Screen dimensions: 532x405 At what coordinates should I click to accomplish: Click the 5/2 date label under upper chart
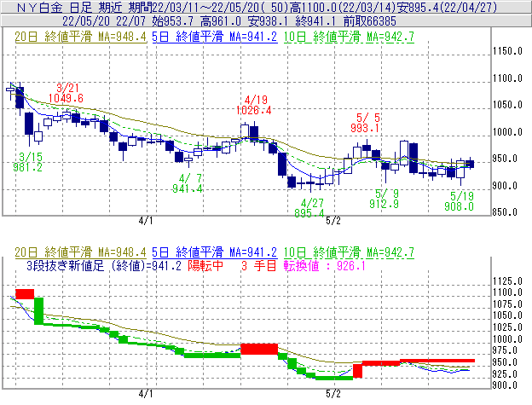coord(333,221)
